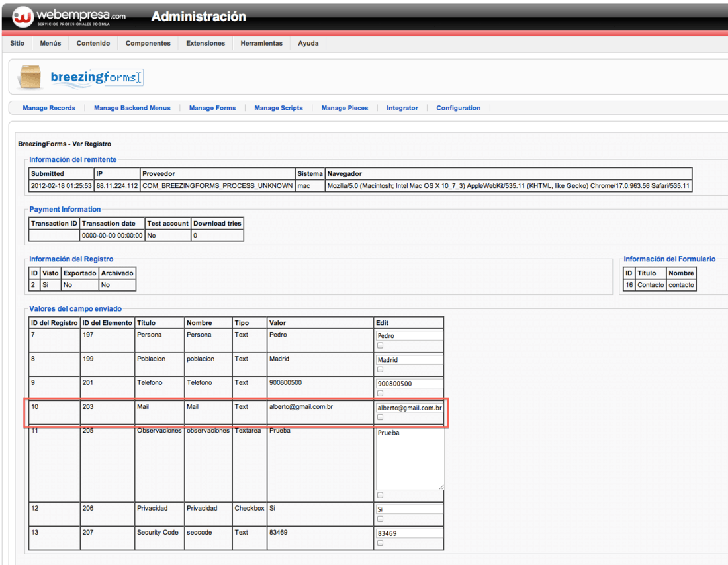Open the Manage Forms page
The image size is (728, 565).
(212, 108)
